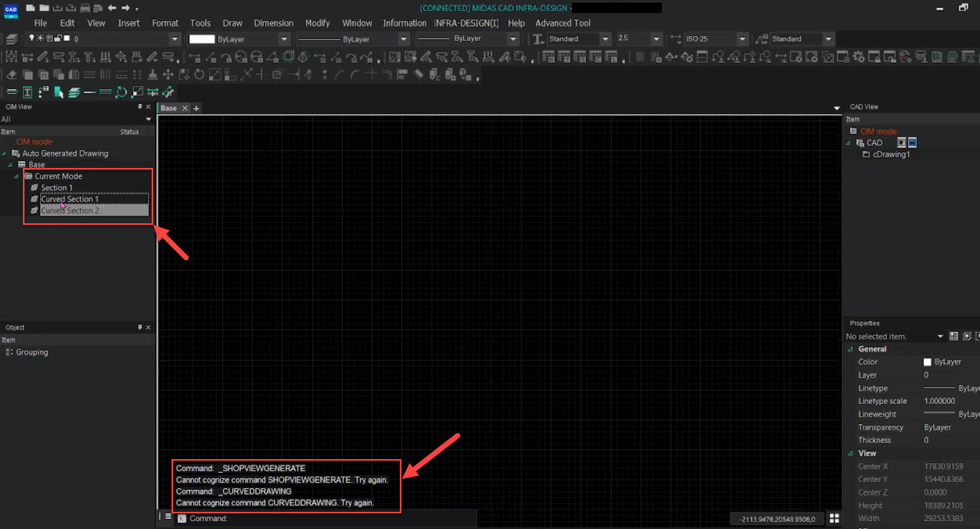Open the color ByLayer dropdown
The height and width of the screenshot is (529, 980).
click(x=284, y=39)
